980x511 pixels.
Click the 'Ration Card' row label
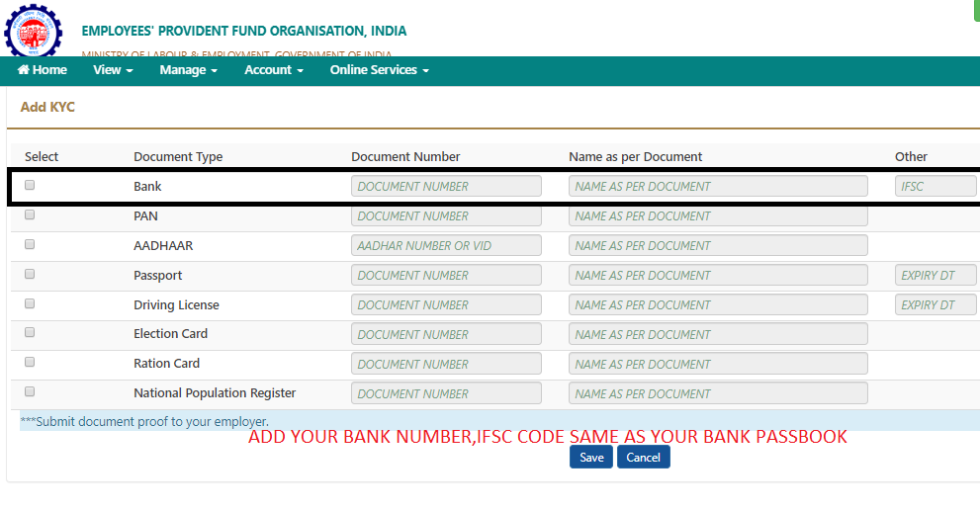(166, 363)
